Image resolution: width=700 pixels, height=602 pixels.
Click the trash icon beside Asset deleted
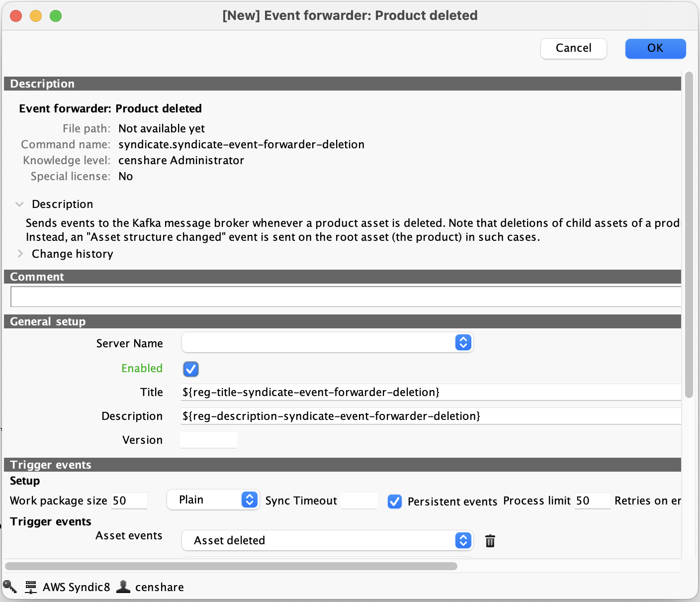click(x=490, y=541)
